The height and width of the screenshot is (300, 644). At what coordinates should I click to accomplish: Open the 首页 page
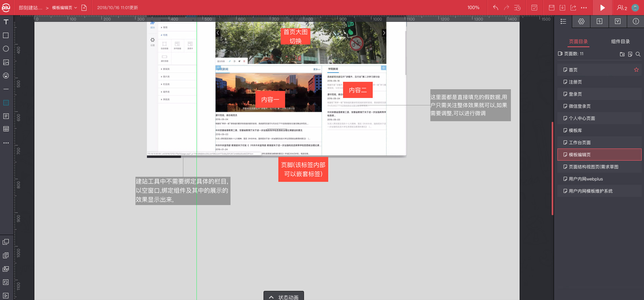tap(599, 70)
